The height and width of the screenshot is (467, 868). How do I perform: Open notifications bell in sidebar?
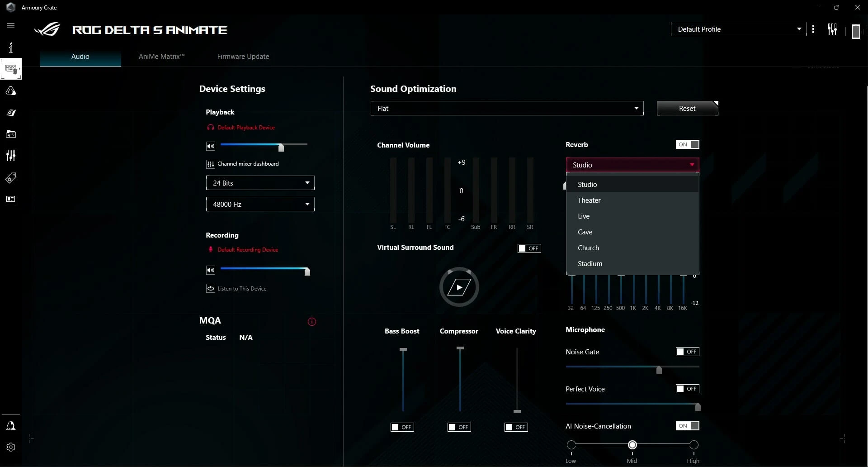tap(11, 426)
